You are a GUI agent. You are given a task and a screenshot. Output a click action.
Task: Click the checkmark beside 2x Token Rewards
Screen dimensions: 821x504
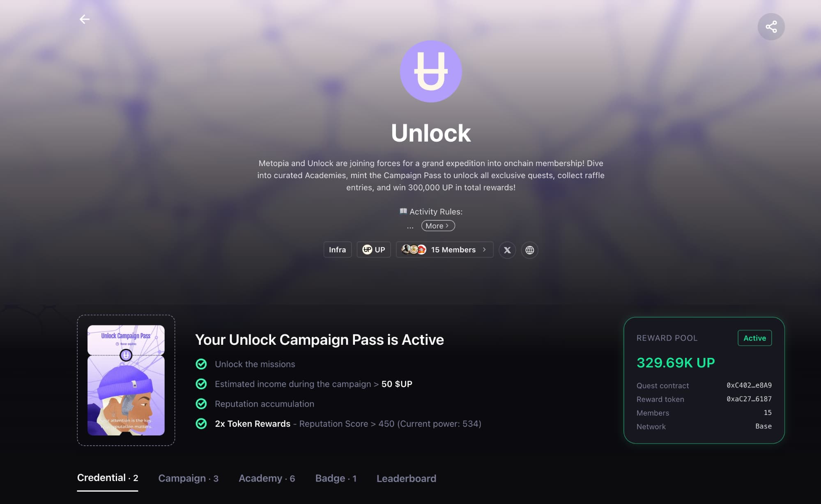click(201, 424)
